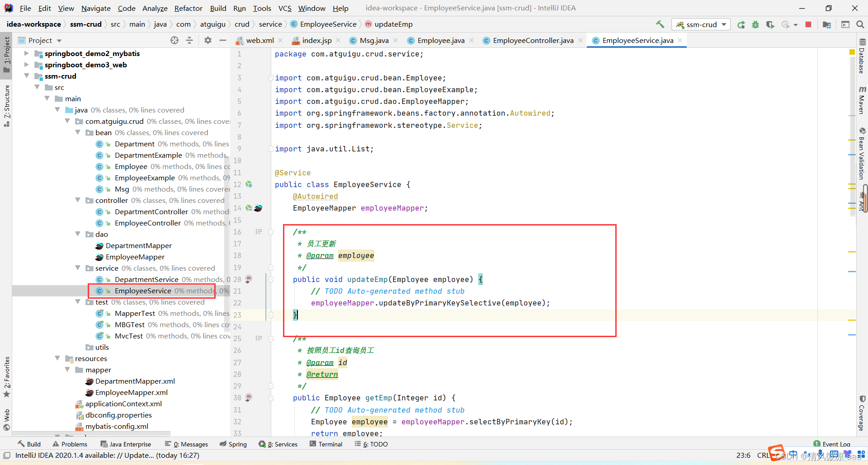
Task: Open the Spring tool window
Action: pyautogui.click(x=233, y=444)
